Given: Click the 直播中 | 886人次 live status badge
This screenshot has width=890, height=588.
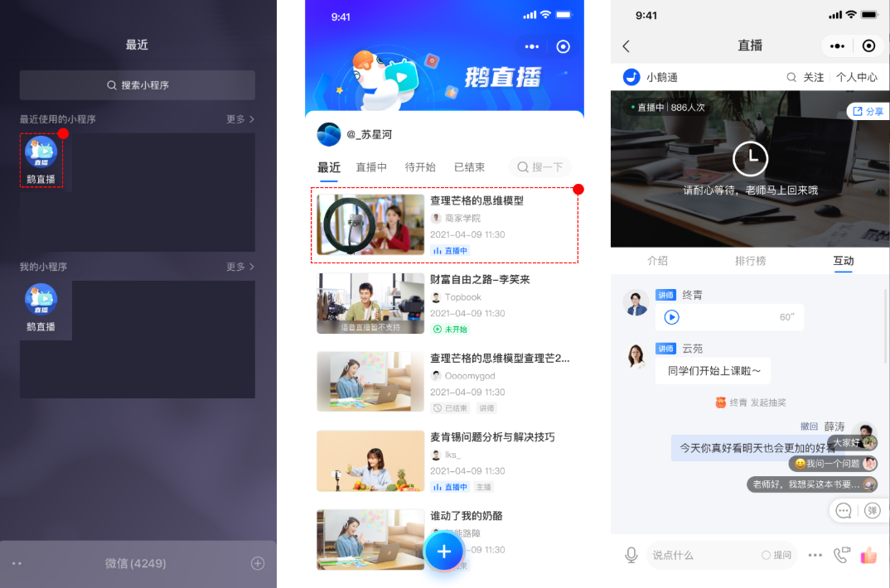Looking at the screenshot, I should (x=668, y=107).
